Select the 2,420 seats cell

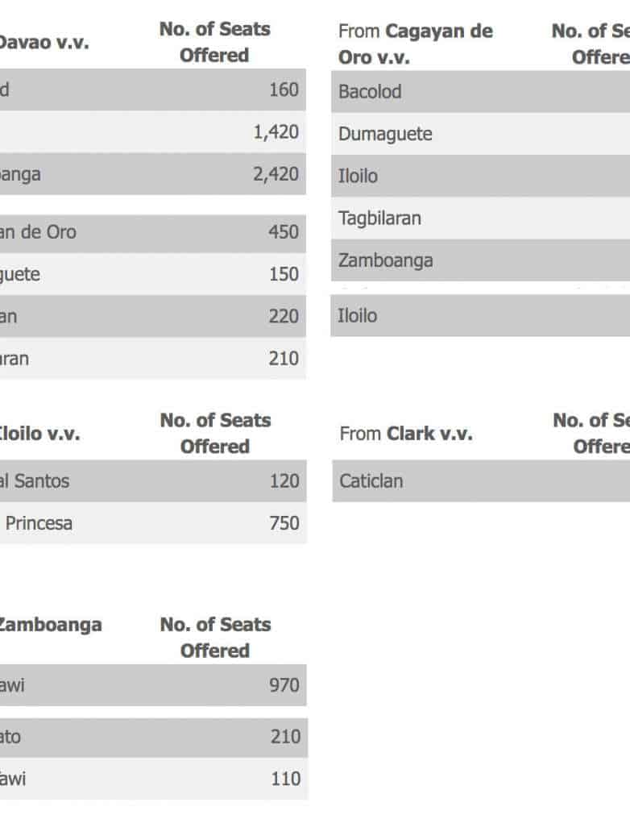276,174
